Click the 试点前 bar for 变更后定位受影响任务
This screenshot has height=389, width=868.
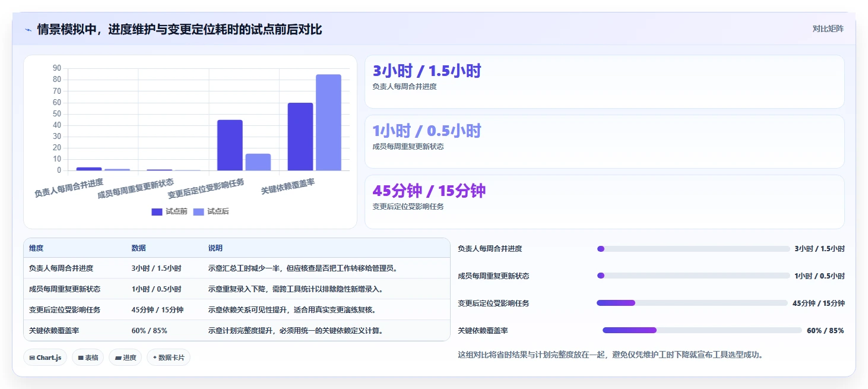tap(230, 145)
